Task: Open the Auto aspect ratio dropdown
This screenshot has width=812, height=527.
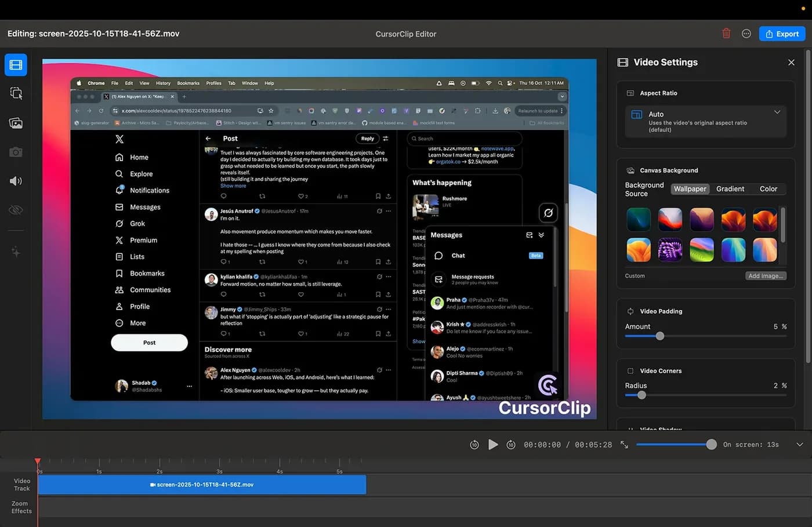Action: point(706,121)
